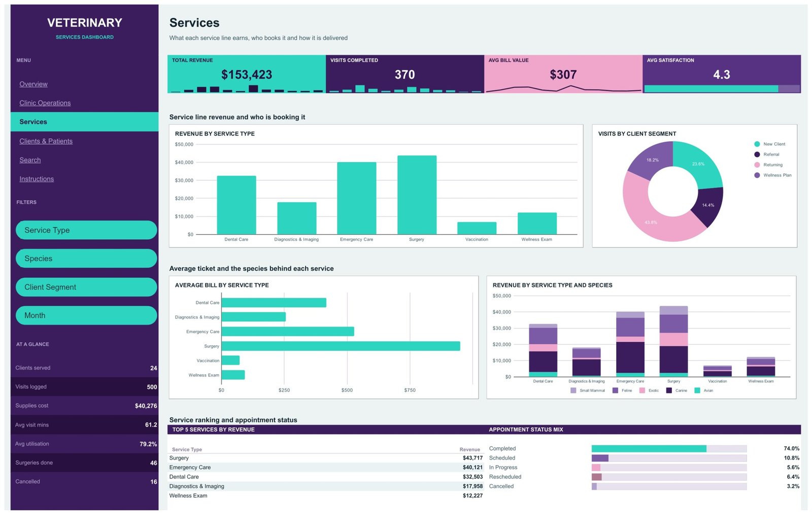The width and height of the screenshot is (812, 515).
Task: Select the Emergency Care table row
Action: (x=326, y=467)
